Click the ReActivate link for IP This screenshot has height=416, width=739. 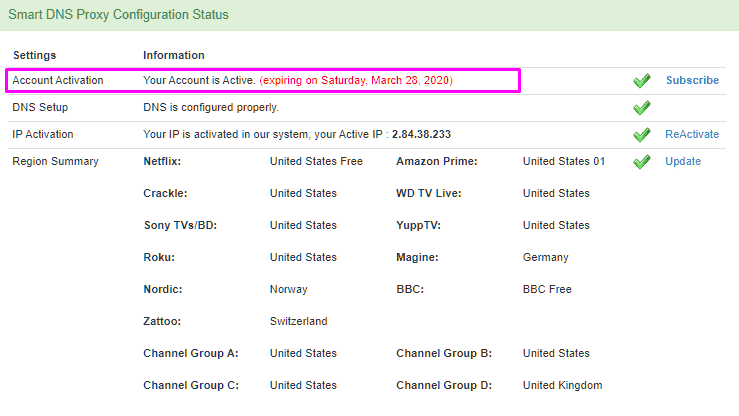tap(692, 134)
